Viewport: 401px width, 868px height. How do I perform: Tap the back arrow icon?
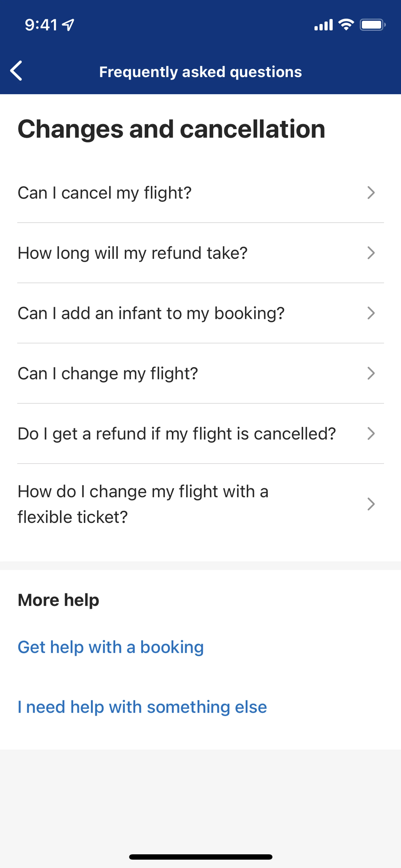point(16,71)
